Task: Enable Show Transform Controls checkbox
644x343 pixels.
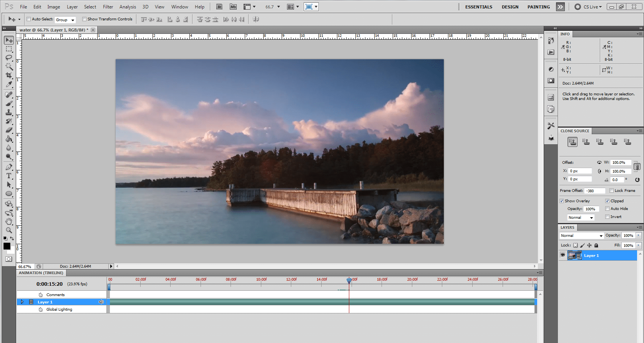Action: [x=84, y=19]
